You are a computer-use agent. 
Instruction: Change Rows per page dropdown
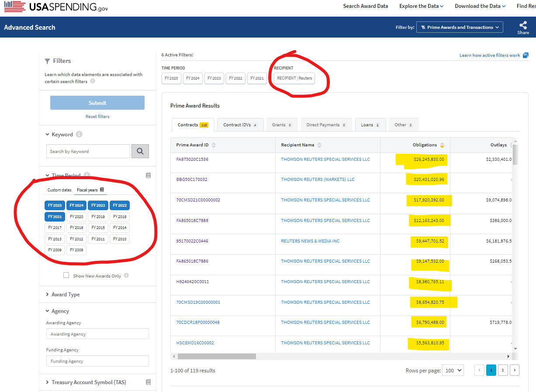pyautogui.click(x=453, y=370)
